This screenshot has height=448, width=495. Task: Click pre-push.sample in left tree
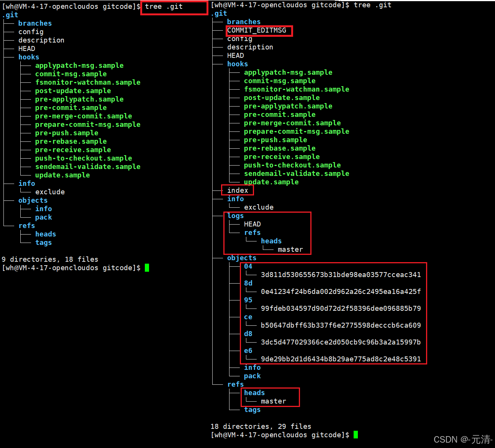(67, 133)
